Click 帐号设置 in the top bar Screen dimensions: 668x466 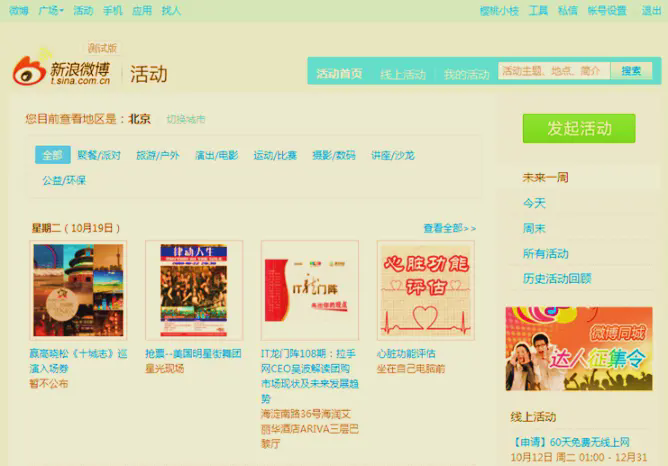pyautogui.click(x=606, y=11)
